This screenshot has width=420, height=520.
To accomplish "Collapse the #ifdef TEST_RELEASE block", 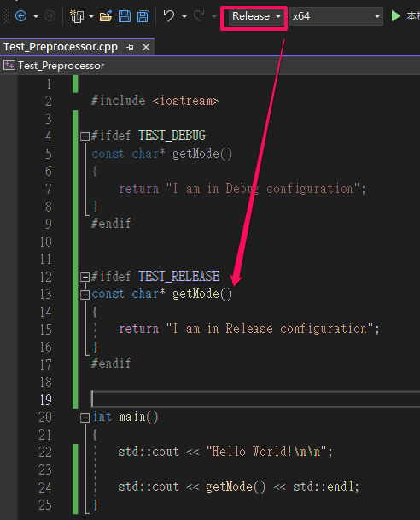I will [x=85, y=277].
